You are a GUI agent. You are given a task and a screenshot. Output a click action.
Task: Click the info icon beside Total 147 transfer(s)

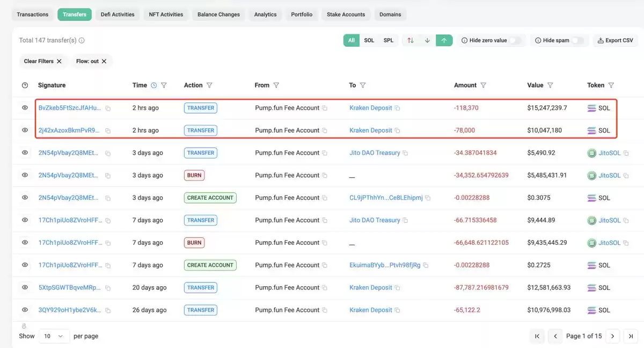point(82,40)
